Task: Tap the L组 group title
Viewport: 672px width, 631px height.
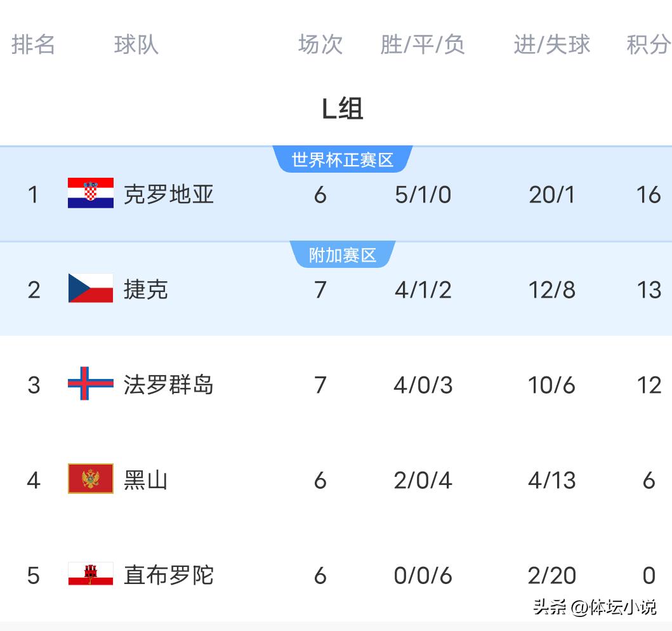Action: tap(343, 109)
